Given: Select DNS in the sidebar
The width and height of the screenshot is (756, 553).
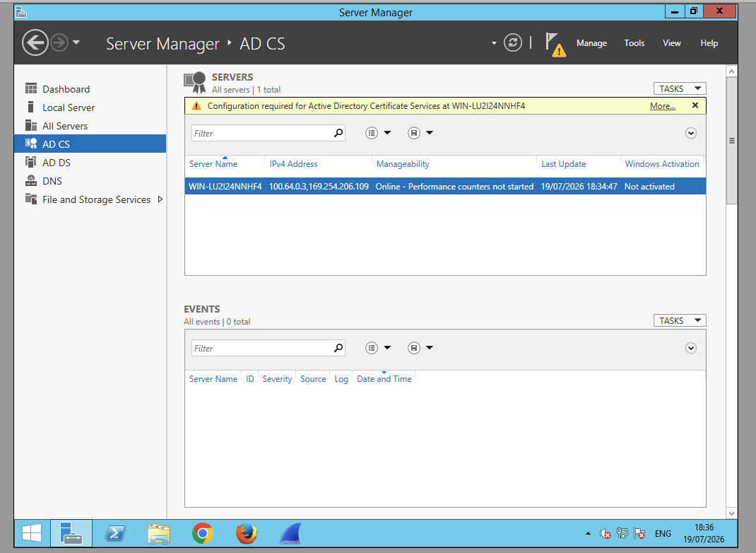Looking at the screenshot, I should [x=90, y=181].
